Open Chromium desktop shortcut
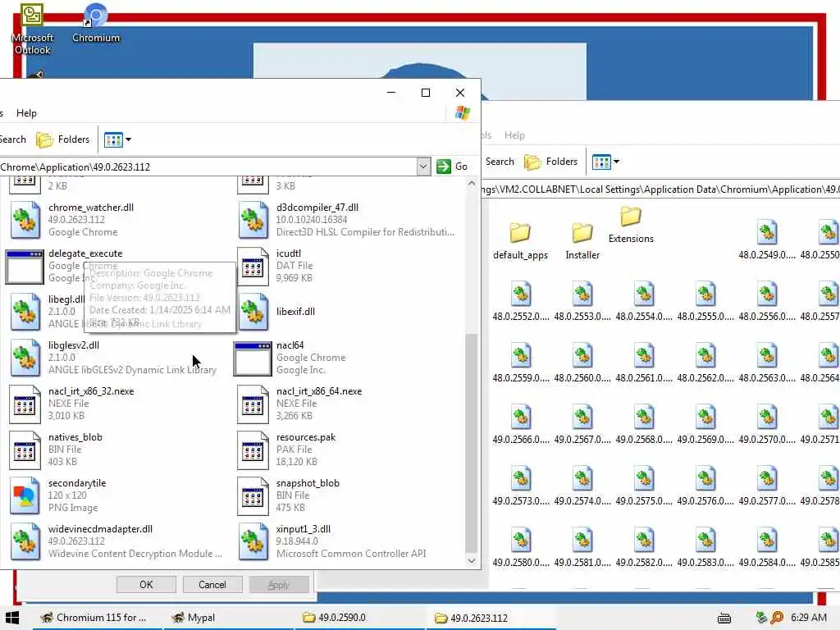Viewport: 840px width, 630px height. coord(96,24)
